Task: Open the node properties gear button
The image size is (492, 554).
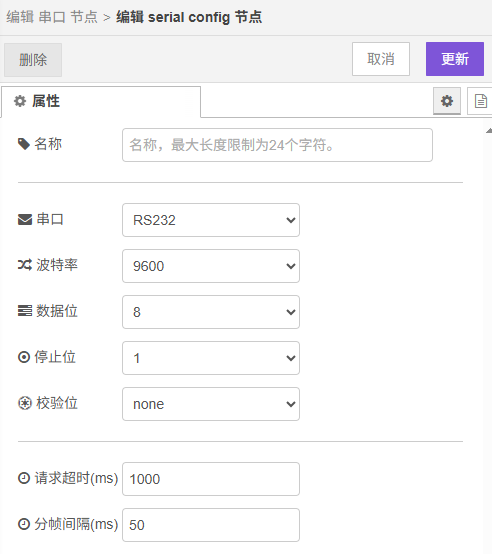Action: pos(447,101)
